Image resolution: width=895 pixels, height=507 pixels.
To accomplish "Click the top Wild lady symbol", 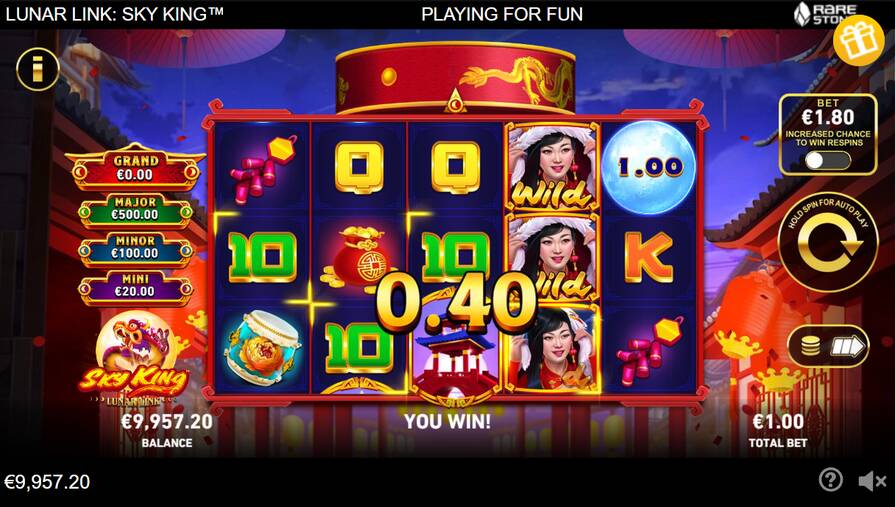I will [x=552, y=167].
